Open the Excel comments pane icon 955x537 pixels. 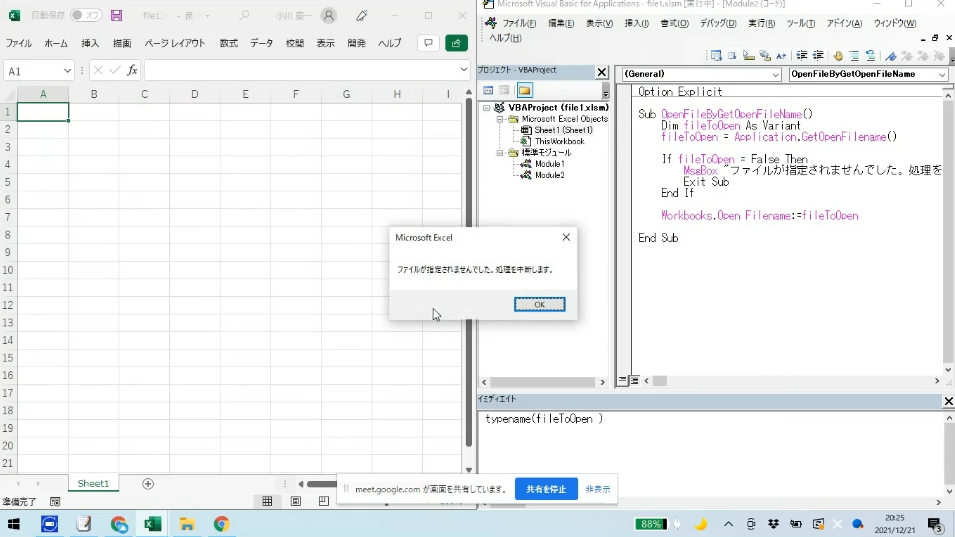pos(428,43)
